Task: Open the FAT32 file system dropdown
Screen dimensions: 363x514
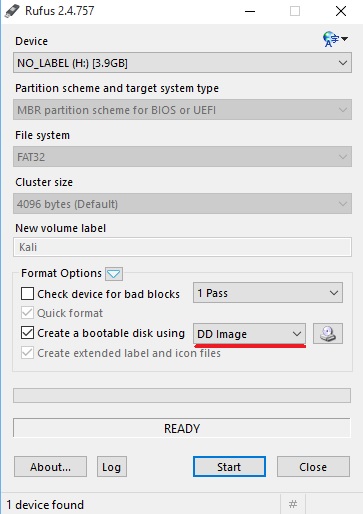Action: coord(182,157)
